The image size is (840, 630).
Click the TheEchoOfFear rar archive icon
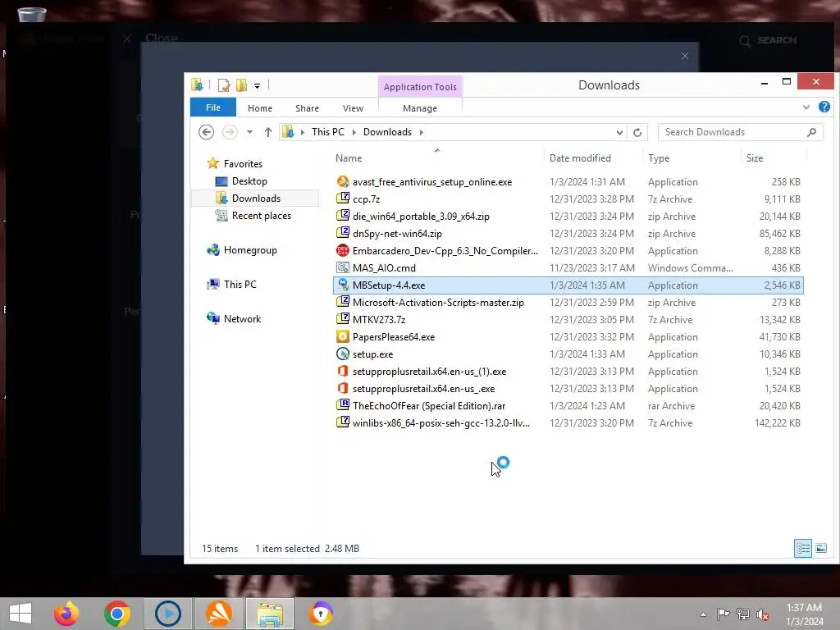(x=342, y=405)
